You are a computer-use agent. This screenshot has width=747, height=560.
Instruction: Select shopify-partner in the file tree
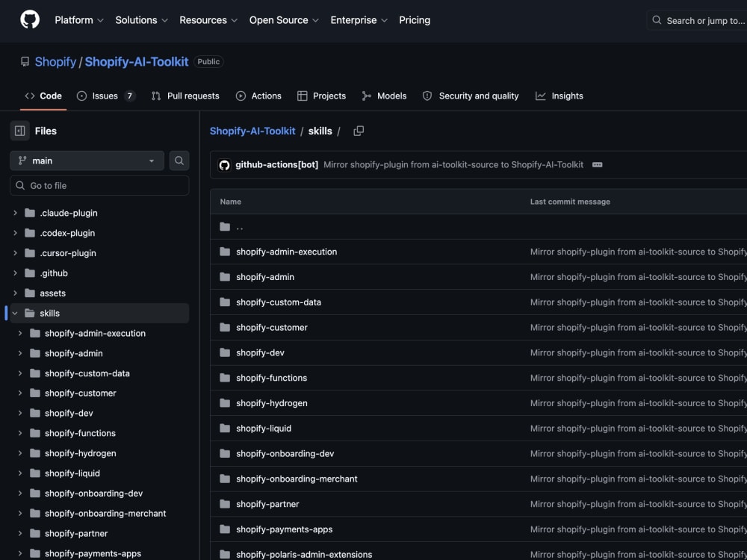pyautogui.click(x=76, y=533)
